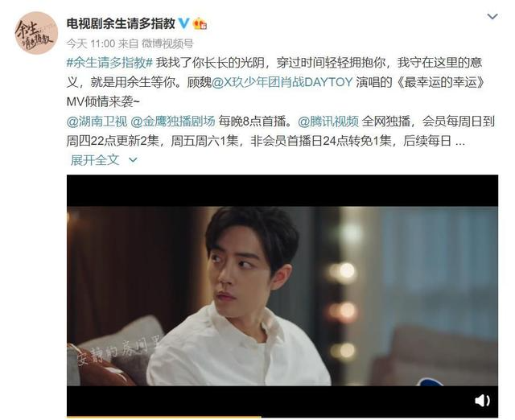Image resolution: width=515 pixels, height=420 pixels.
Task: Click the lyric subtitle 安静的房间里 in the video
Action: click(118, 352)
